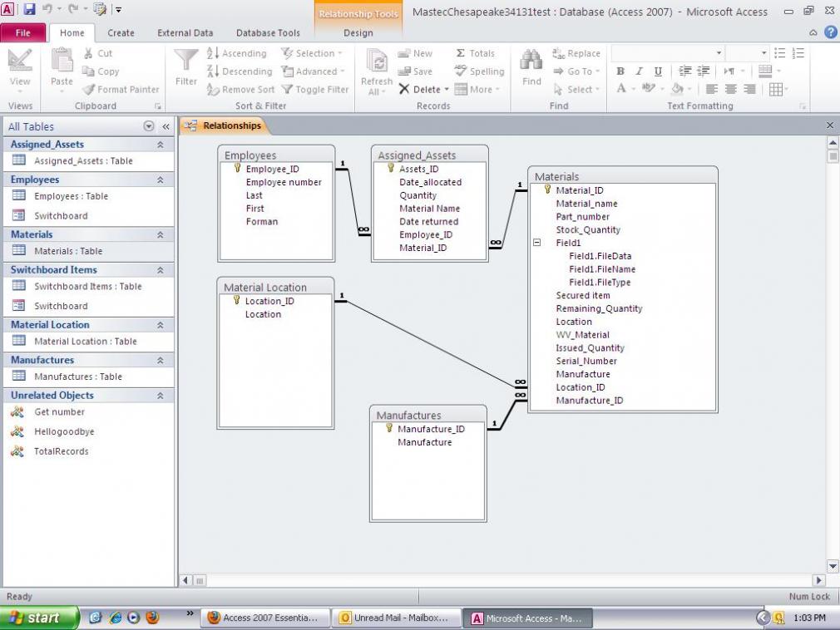
Task: Toggle Underline text formatting
Action: pos(658,71)
